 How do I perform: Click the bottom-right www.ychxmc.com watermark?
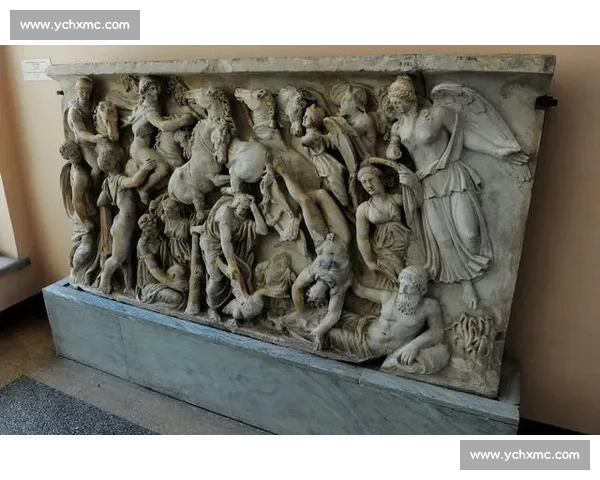click(524, 455)
